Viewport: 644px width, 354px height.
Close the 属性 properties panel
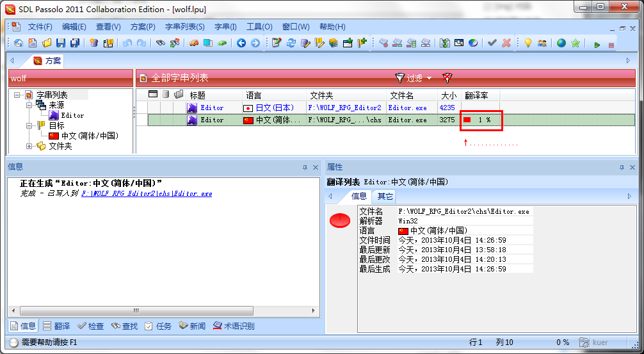[632, 167]
